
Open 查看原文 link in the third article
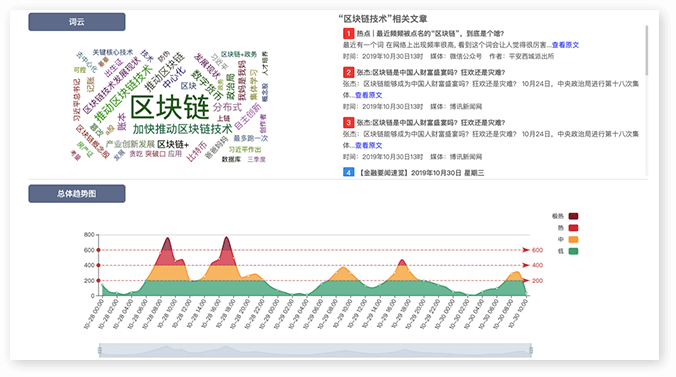coord(369,145)
